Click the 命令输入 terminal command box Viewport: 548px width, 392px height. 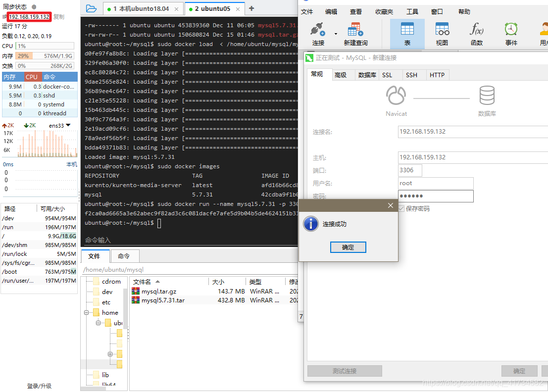[189, 240]
